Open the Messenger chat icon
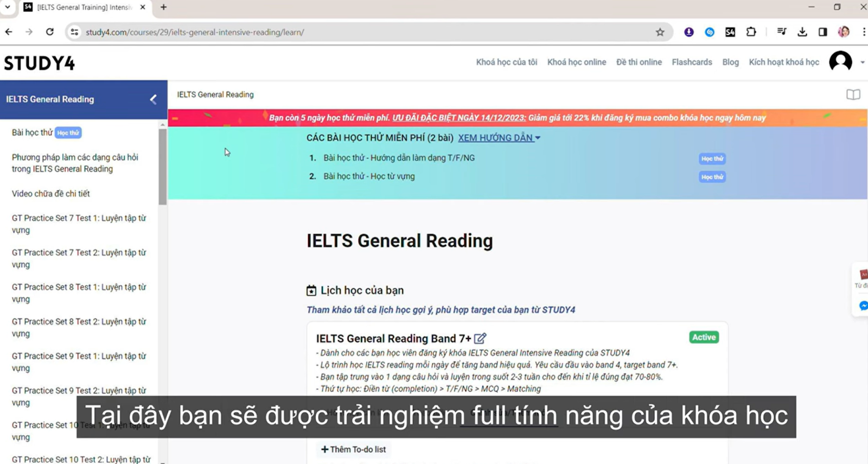Viewport: 868px width, 464px height. coord(863,306)
